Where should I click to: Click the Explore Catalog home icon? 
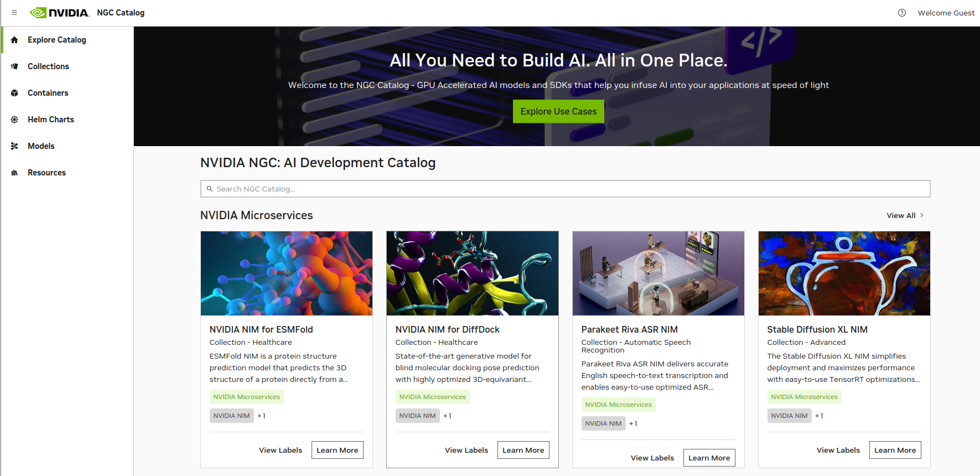point(14,40)
